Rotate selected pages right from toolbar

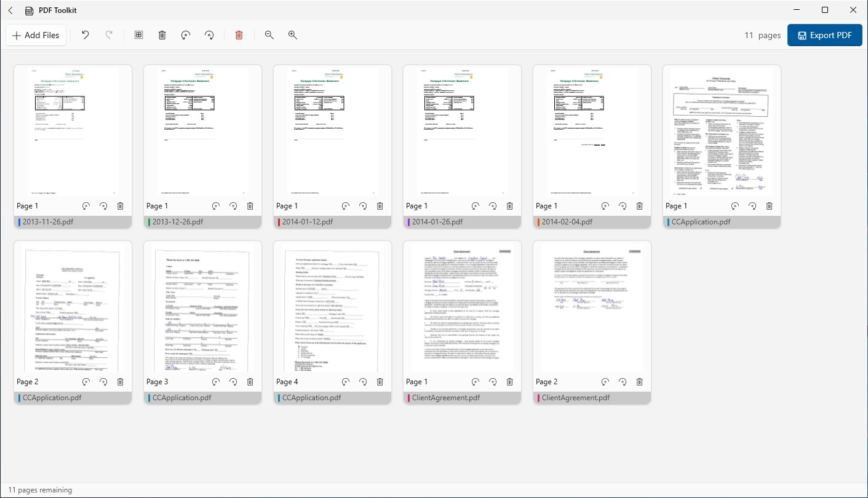pyautogui.click(x=209, y=35)
